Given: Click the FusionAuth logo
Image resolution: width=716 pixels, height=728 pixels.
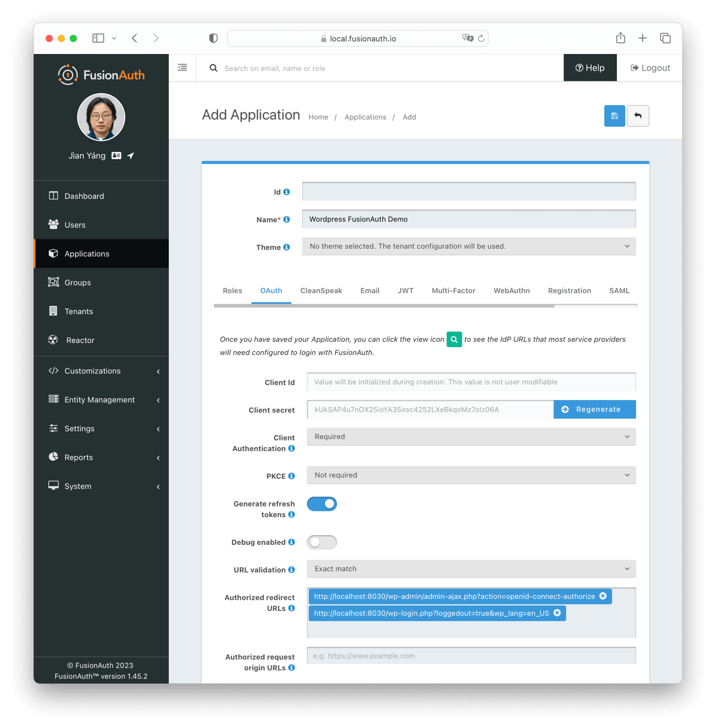Looking at the screenshot, I should coord(101,75).
